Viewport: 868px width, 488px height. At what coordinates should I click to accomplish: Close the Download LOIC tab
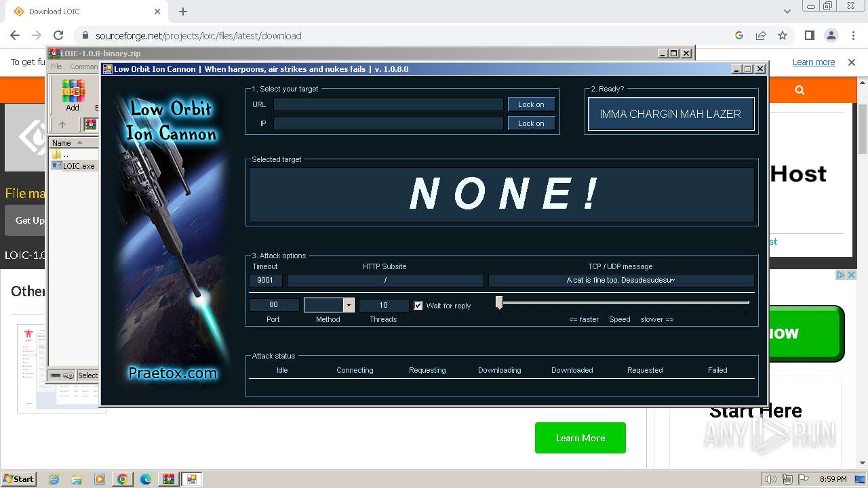click(157, 12)
